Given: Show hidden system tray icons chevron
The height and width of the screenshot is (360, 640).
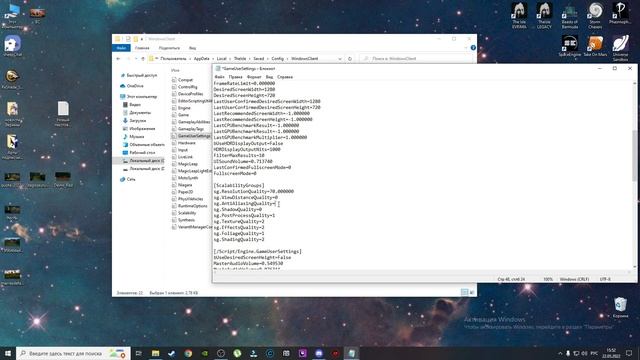Looking at the screenshot, I should [560, 353].
